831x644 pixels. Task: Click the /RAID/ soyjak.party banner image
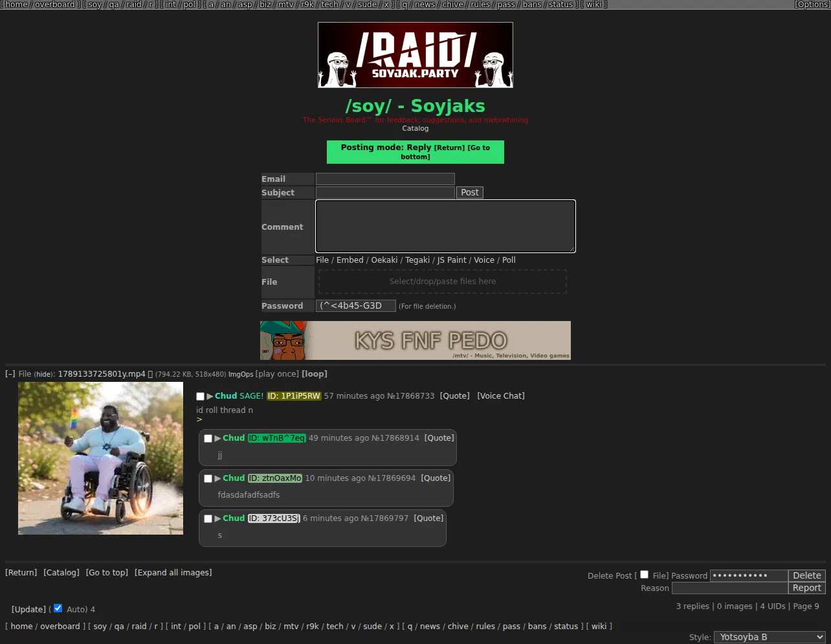point(415,55)
